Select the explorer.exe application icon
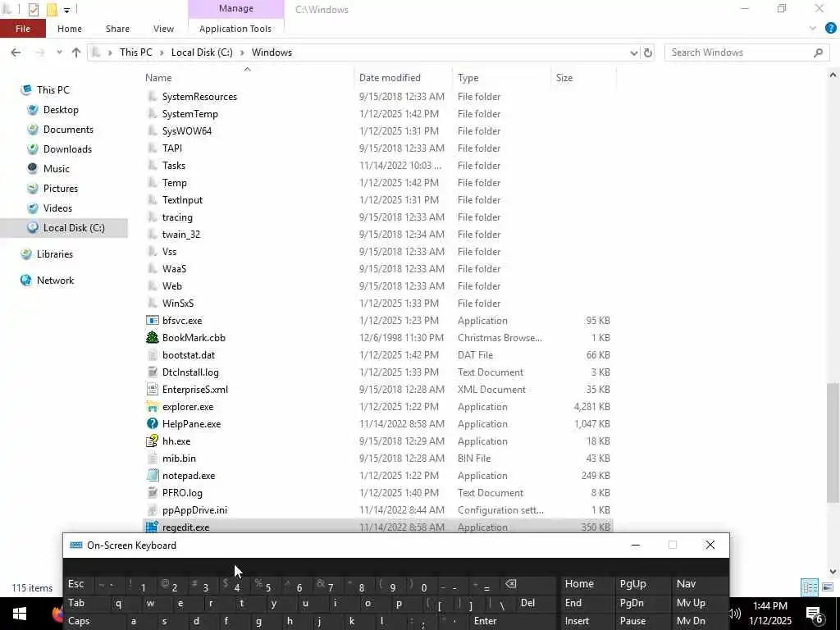Image resolution: width=840 pixels, height=630 pixels. pos(152,407)
